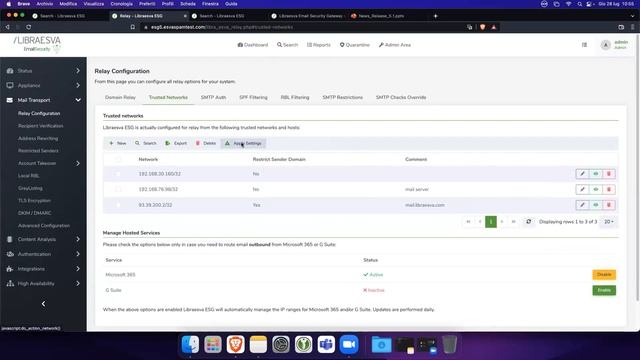
Task: View the 93.39.200.2/32 network entry
Action: (x=596, y=205)
